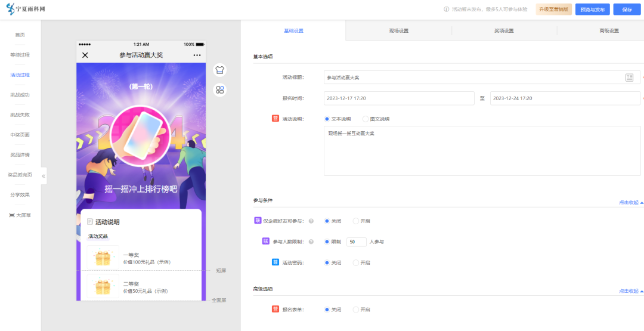
Task: Click 保存 button
Action: pyautogui.click(x=627, y=10)
